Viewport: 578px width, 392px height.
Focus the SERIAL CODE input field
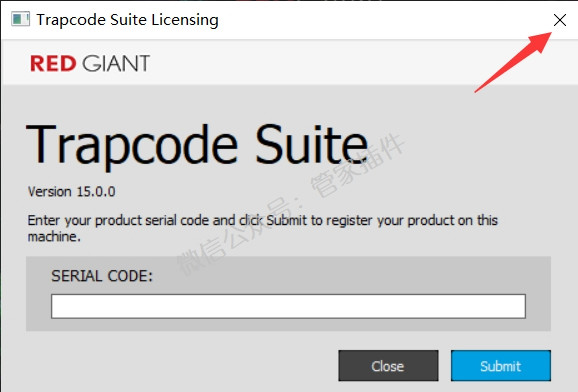point(288,306)
